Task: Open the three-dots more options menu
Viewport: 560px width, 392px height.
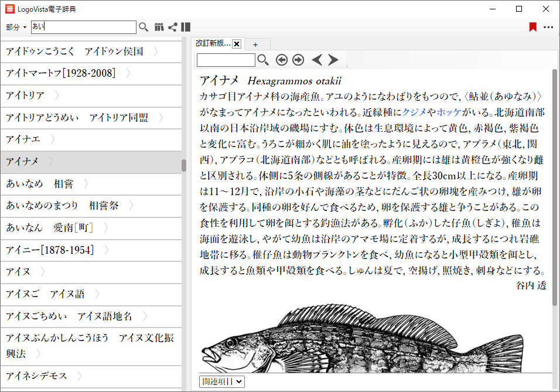Action: [x=548, y=27]
